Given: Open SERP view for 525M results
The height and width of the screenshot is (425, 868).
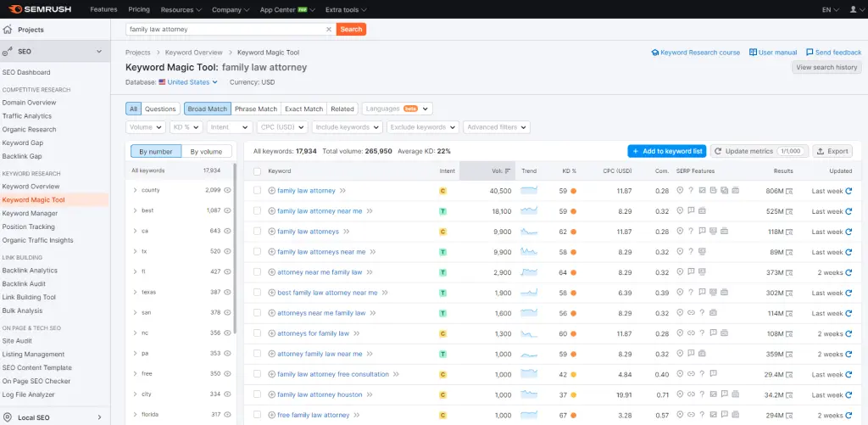Looking at the screenshot, I should [x=789, y=212].
